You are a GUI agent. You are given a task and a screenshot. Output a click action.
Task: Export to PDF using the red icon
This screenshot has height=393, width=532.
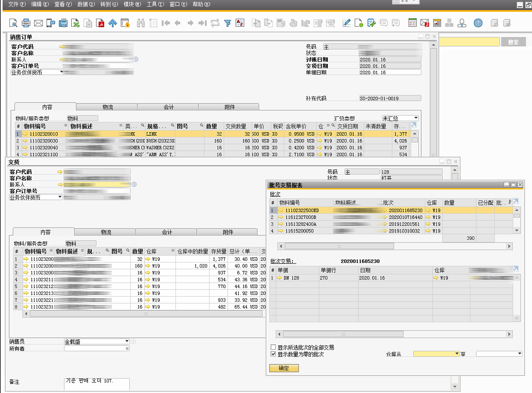(100, 23)
